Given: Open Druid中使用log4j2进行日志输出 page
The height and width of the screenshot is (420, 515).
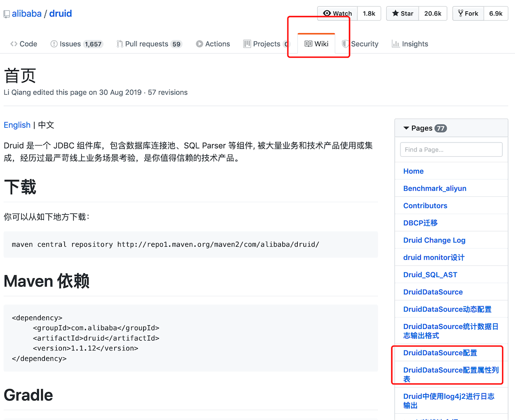Looking at the screenshot, I should click(x=449, y=400).
